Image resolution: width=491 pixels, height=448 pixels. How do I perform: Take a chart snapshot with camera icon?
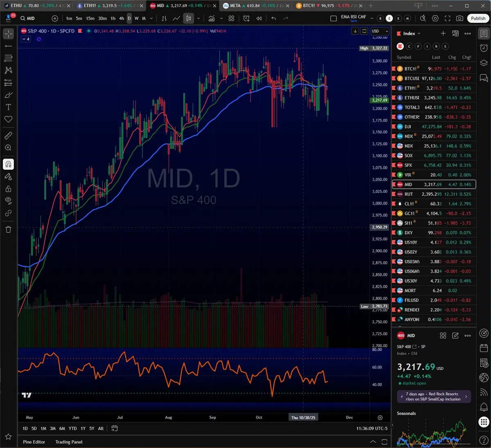460,18
